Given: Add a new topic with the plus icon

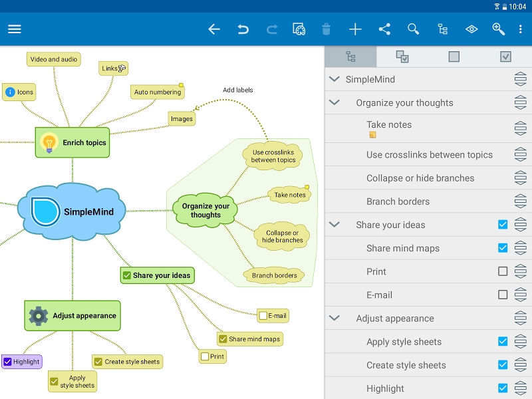Looking at the screenshot, I should pos(355,29).
